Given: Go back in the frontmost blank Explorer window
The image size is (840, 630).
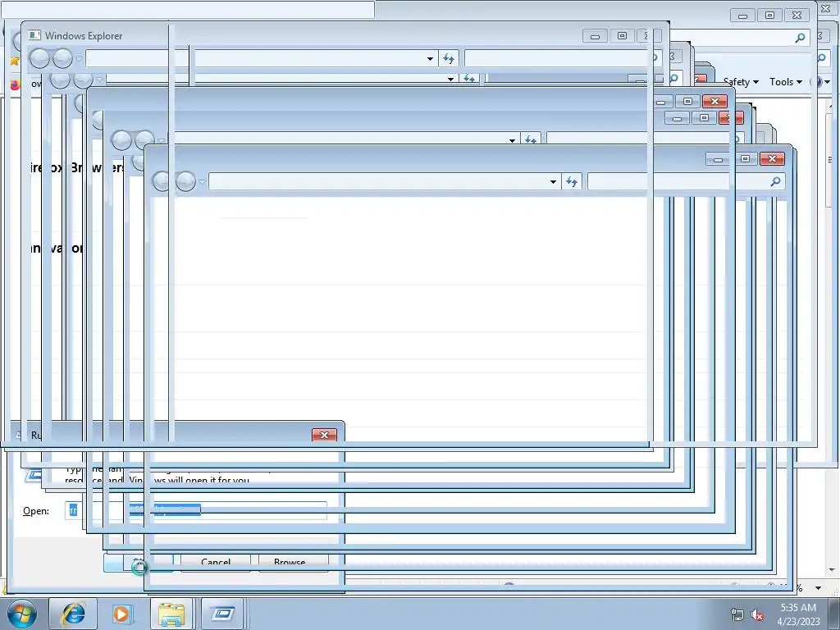Looking at the screenshot, I should click(x=162, y=181).
